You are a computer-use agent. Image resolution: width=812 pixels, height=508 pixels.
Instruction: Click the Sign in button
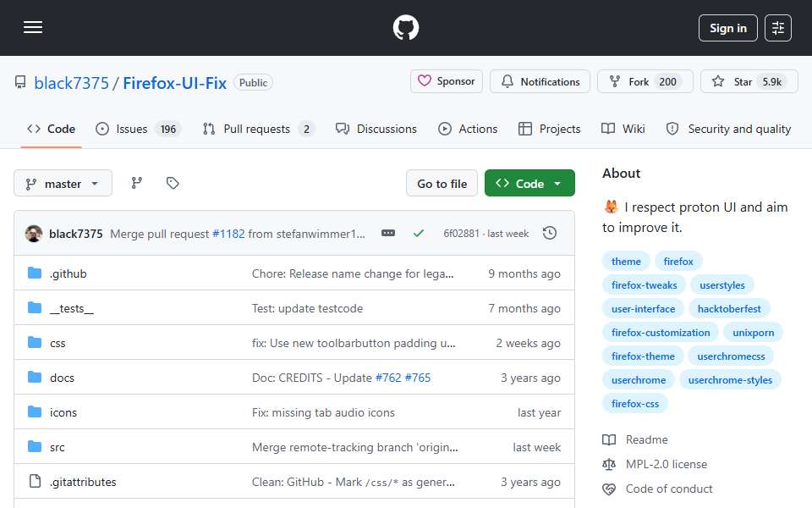[727, 28]
